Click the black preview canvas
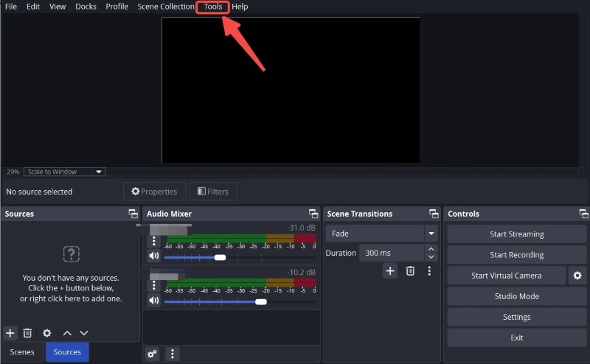This screenshot has height=364, width=590. pyautogui.click(x=291, y=90)
